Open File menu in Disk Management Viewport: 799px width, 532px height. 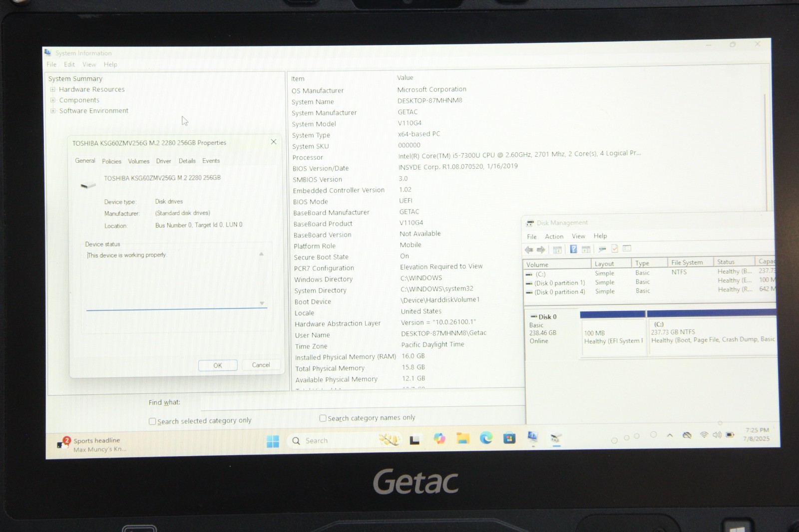coord(532,237)
